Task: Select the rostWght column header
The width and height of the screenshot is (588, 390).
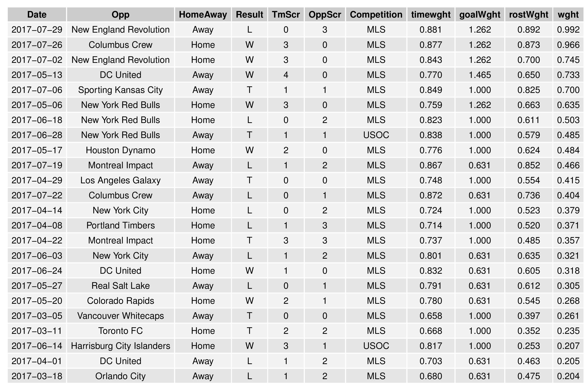Action: point(528,15)
